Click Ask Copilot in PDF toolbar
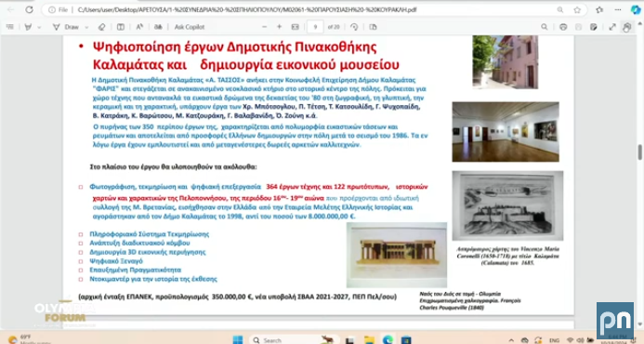This screenshot has width=644, height=344. point(190,27)
